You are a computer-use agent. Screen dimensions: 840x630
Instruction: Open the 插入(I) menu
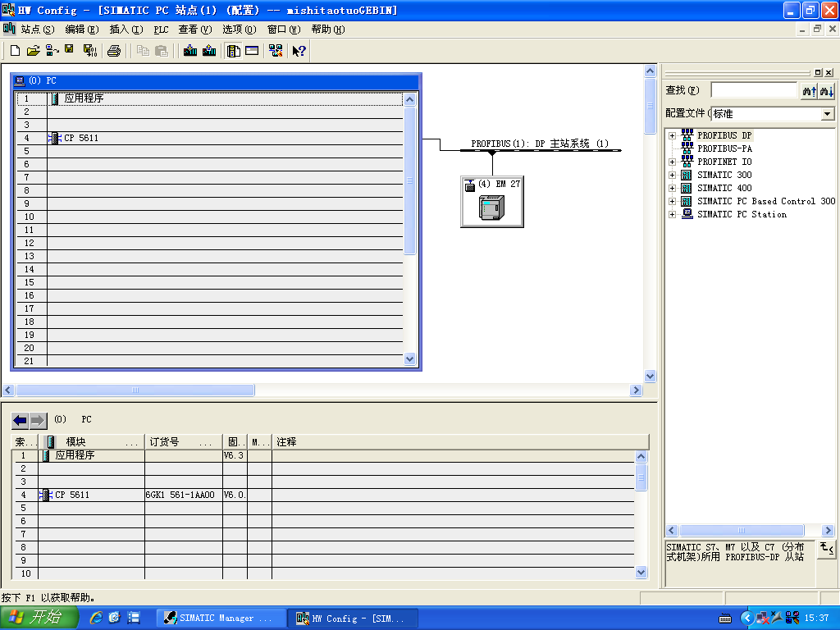point(126,30)
